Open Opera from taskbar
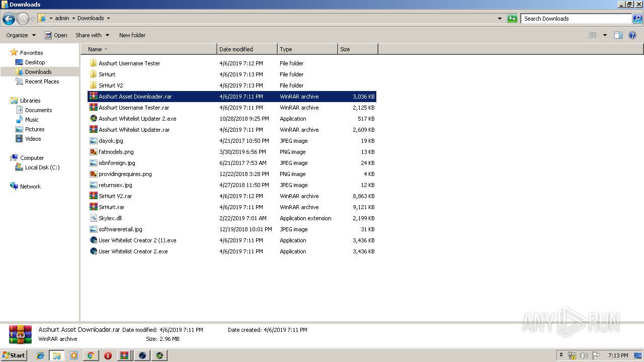 coord(108,355)
